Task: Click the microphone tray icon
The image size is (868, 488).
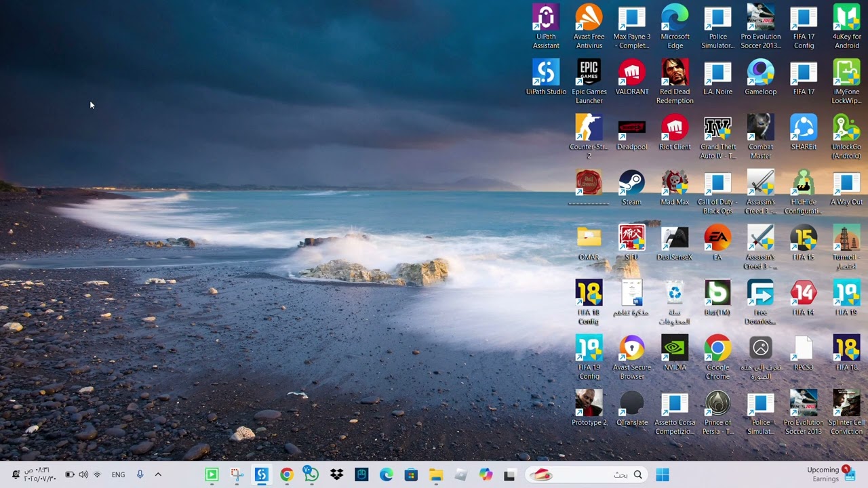Action: coord(140,474)
